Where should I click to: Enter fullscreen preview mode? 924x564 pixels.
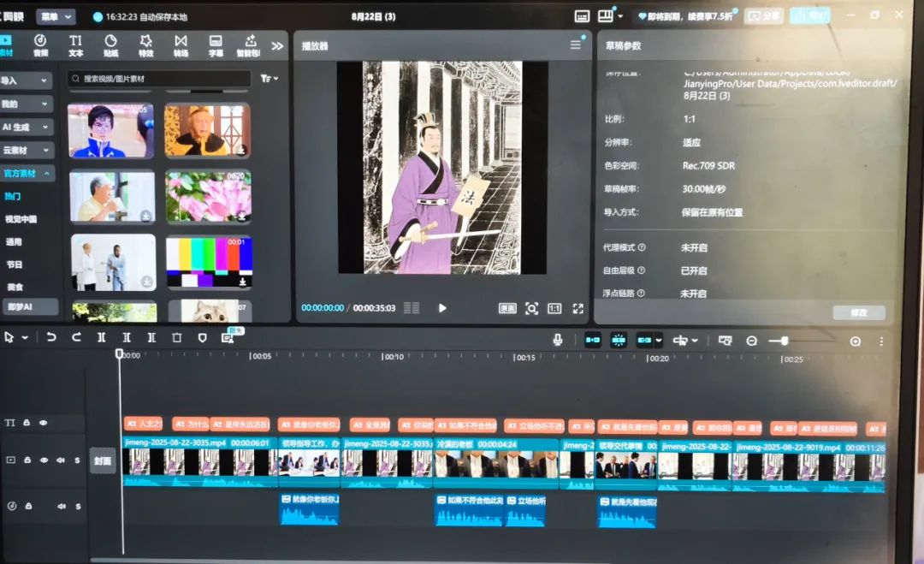578,308
